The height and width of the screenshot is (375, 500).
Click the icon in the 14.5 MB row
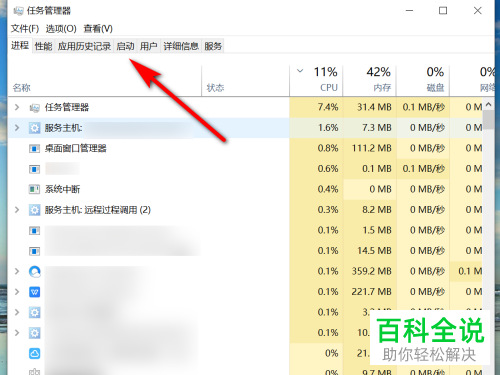(34, 251)
